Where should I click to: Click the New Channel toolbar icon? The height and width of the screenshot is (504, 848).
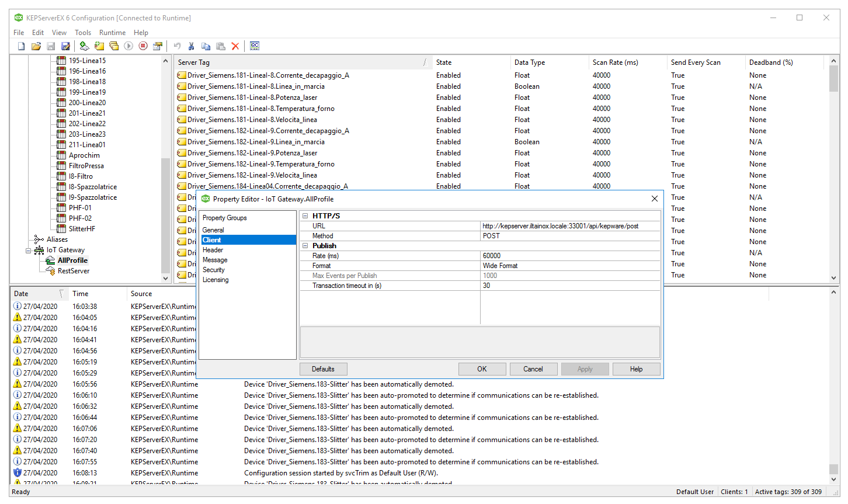84,46
